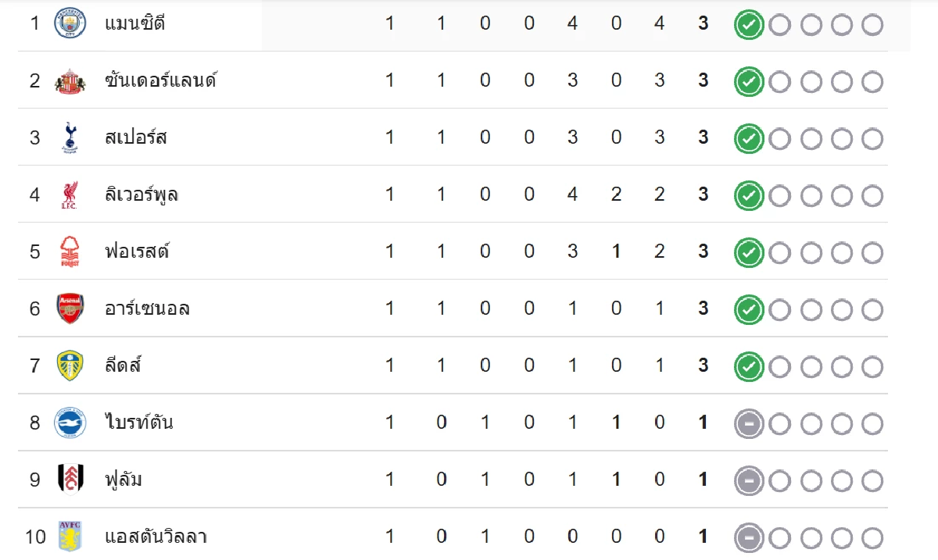
Task: Open the ซันเดอร์แลนด์ team link
Action: [x=160, y=80]
